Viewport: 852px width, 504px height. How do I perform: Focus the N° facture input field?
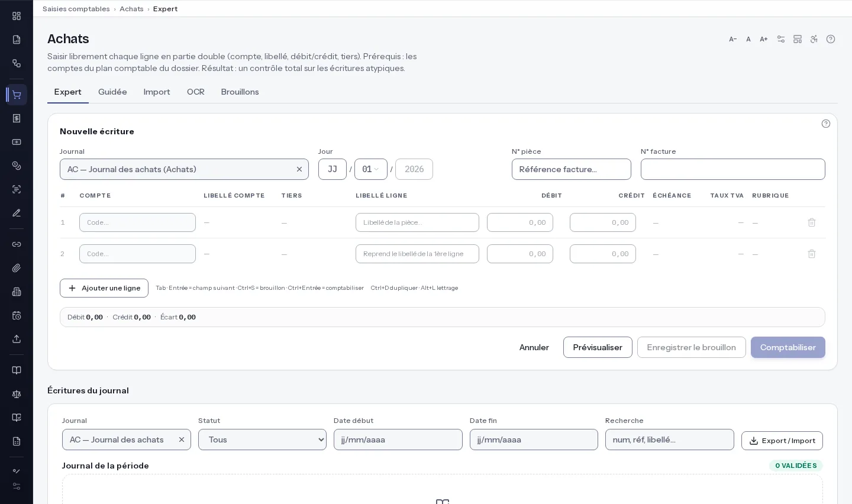point(733,169)
